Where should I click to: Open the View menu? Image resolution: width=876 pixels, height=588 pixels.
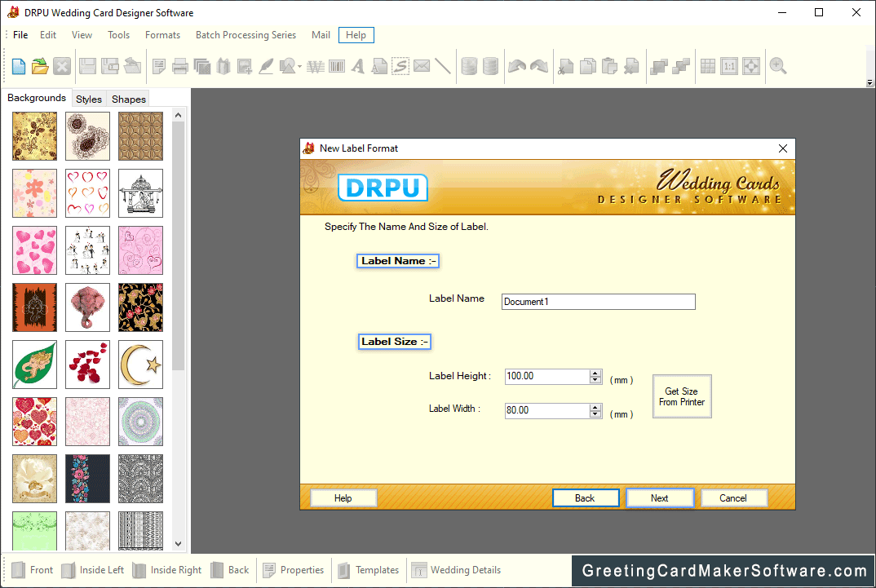coord(82,34)
